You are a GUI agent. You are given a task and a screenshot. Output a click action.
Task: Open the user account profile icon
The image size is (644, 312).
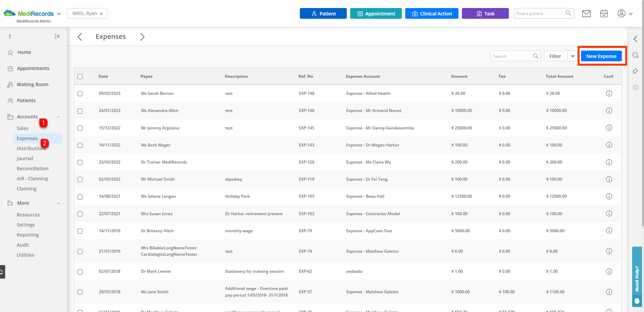click(x=621, y=13)
